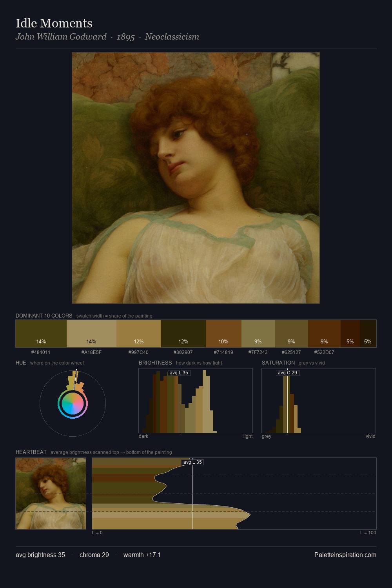Click the L = 0 axis label
This screenshot has width=392, height=588.
pyautogui.click(x=97, y=533)
